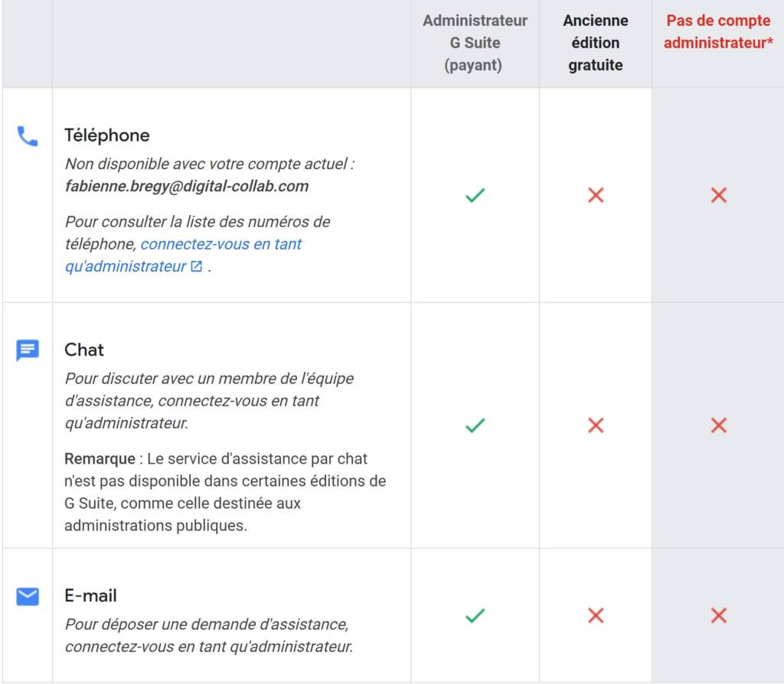The width and height of the screenshot is (784, 684).
Task: Click the E-mail section title
Action: [x=91, y=595]
